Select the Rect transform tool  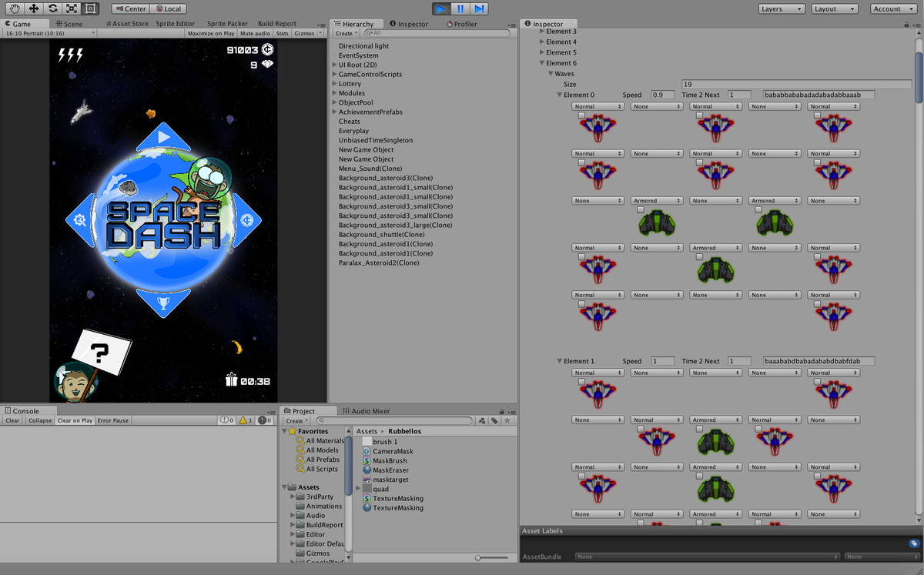pos(90,8)
